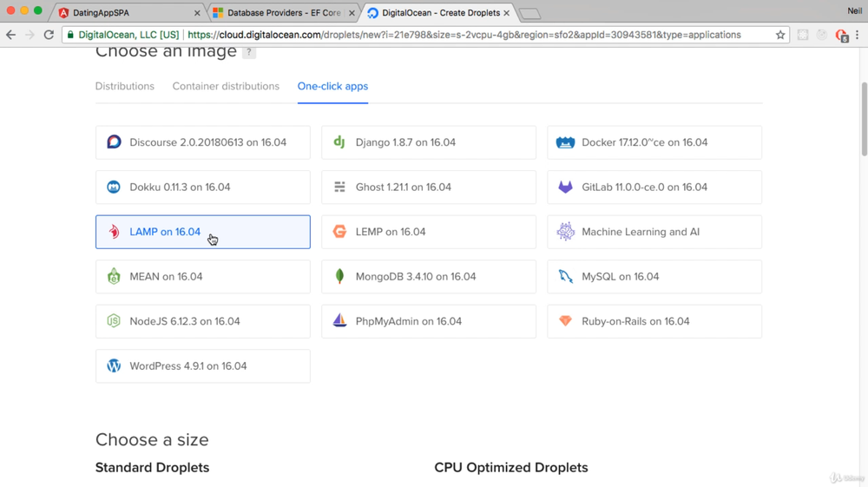Select MySQL on 16.04 text
Image resolution: width=868 pixels, height=487 pixels.
point(621,277)
